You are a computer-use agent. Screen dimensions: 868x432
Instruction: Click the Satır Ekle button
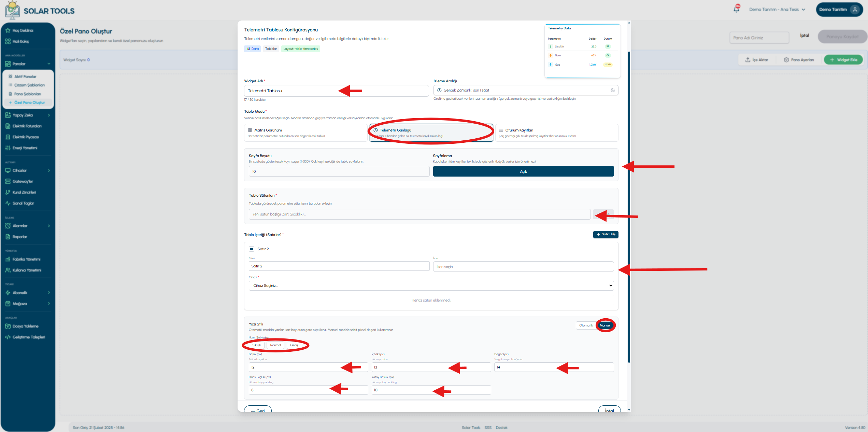point(606,234)
